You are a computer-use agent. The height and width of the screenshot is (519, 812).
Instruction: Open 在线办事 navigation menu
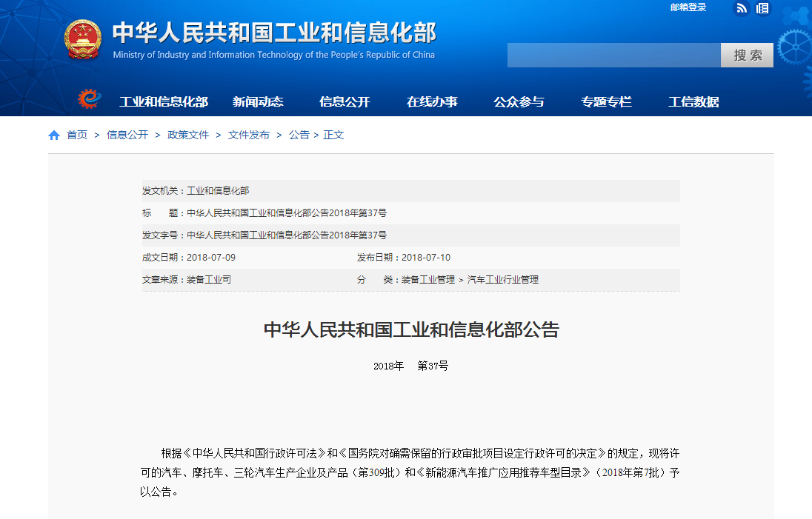(x=432, y=102)
